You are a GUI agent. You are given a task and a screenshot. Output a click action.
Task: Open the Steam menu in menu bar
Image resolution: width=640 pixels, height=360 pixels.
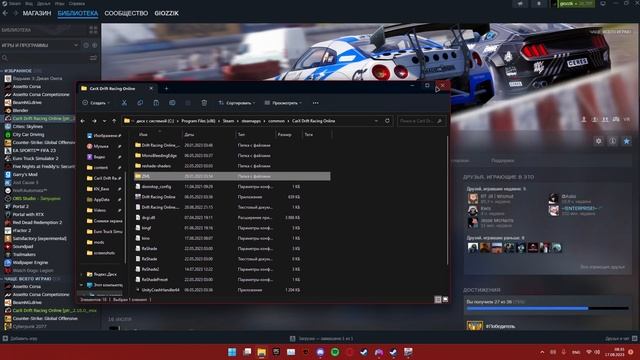[15, 3]
